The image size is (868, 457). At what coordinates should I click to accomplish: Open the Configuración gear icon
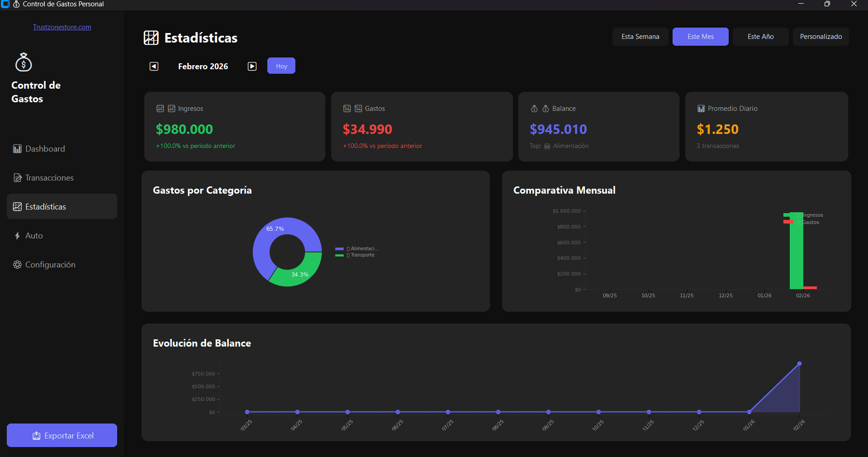[x=17, y=264]
